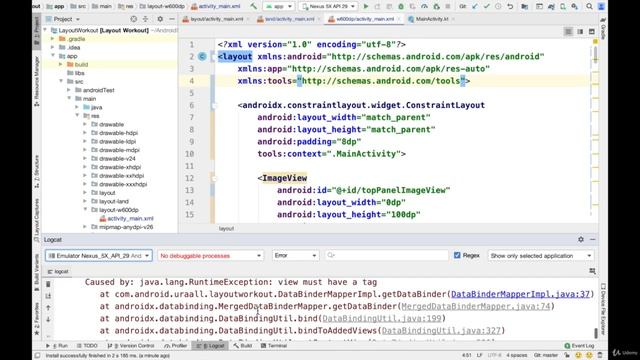640x360 pixels.
Task: Open the Show only selected application dropdown
Action: coord(540,256)
